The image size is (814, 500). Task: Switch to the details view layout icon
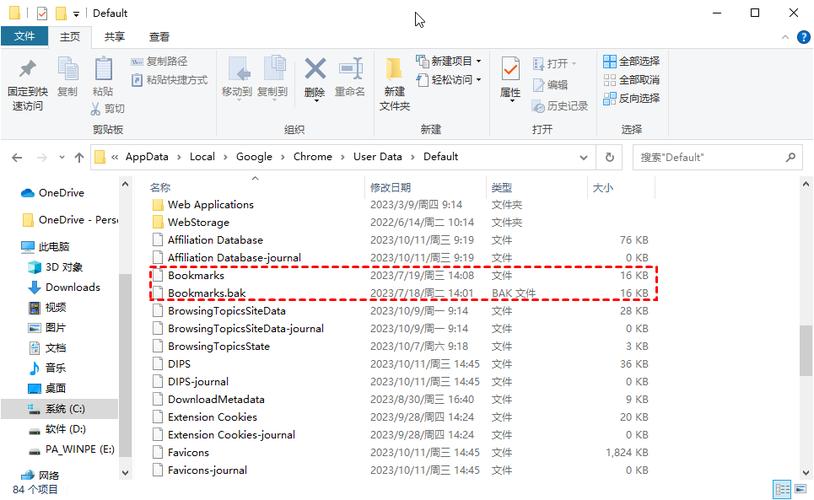click(782, 489)
